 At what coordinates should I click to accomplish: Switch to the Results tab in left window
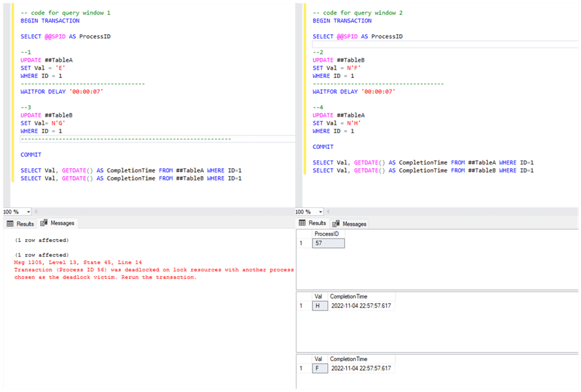[25, 224]
